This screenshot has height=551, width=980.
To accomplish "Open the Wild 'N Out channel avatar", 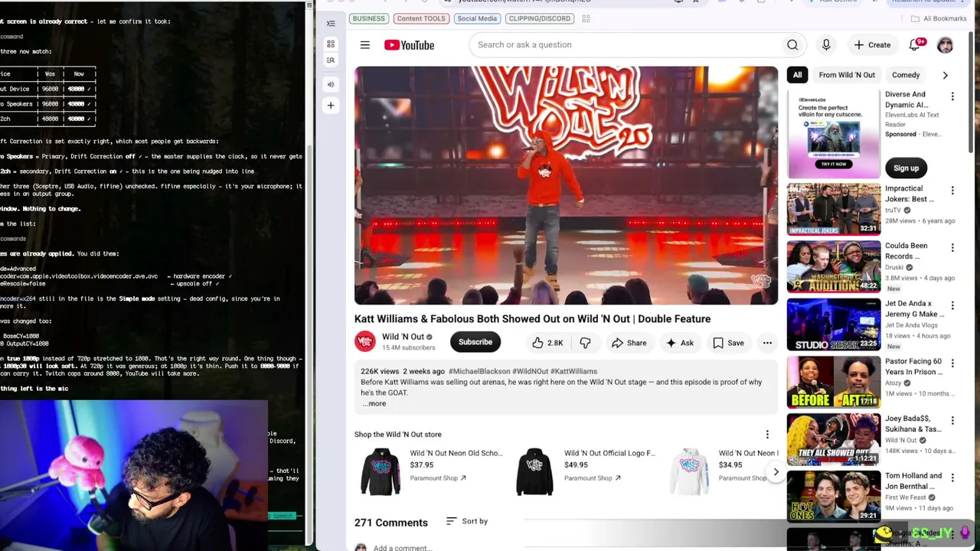I will point(365,341).
